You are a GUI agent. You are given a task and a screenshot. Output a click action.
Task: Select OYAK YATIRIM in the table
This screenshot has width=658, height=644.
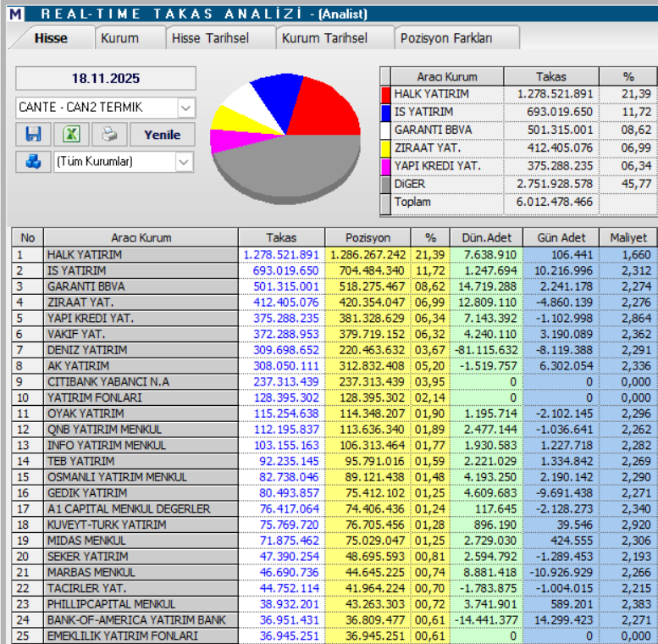(334, 414)
